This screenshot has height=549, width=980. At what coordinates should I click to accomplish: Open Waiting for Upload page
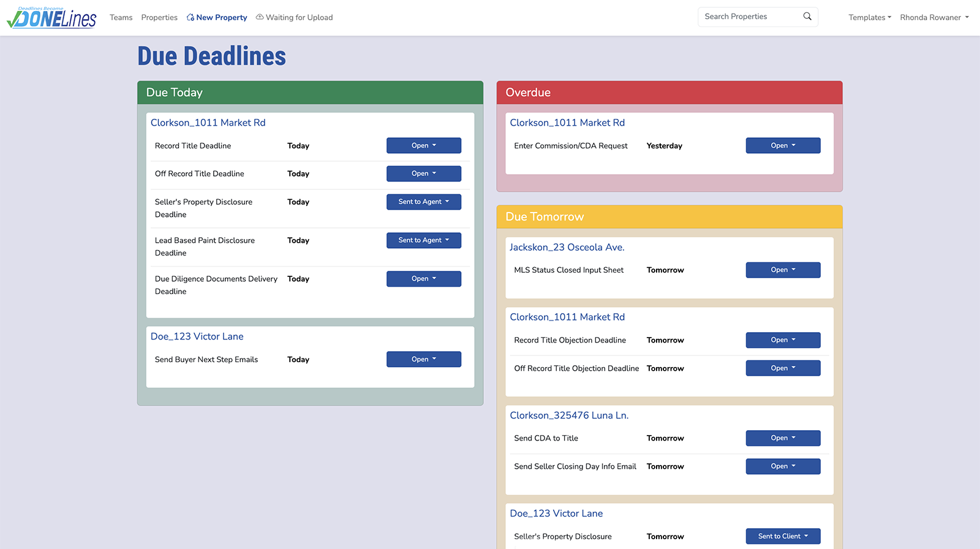[294, 18]
